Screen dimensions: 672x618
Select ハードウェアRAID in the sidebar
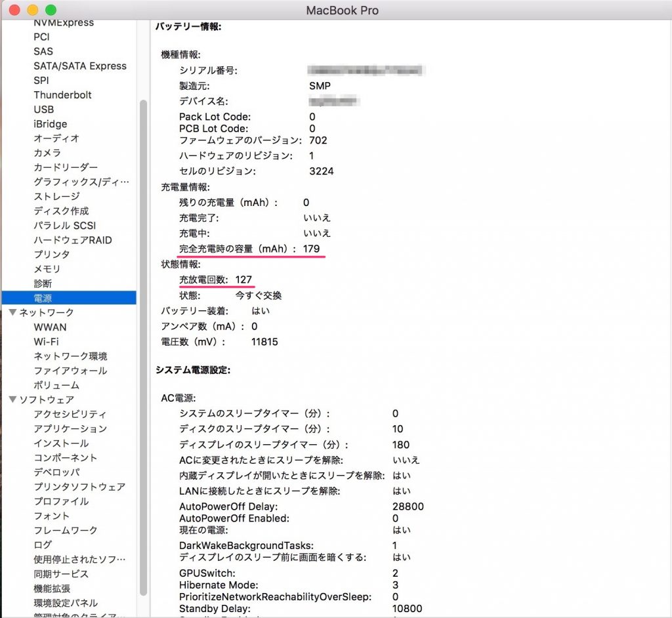pyautogui.click(x=69, y=240)
